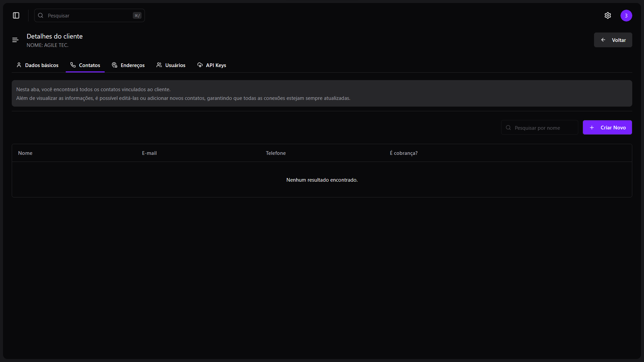The width and height of the screenshot is (644, 362).
Task: Toggle the sidebar panel icon
Action: tap(16, 15)
